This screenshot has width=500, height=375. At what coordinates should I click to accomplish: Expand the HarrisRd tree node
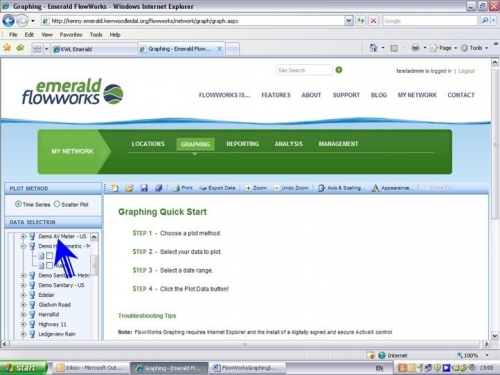(x=23, y=314)
